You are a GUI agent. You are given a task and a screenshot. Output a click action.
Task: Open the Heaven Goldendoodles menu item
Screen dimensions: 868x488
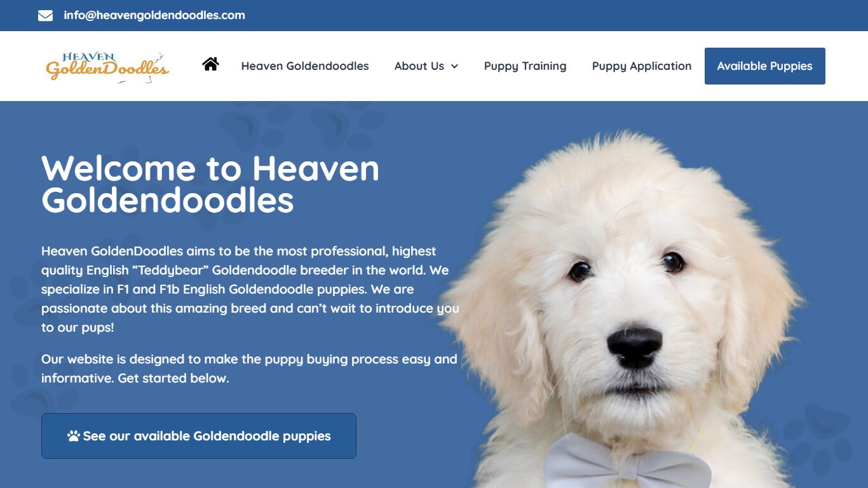tap(305, 66)
